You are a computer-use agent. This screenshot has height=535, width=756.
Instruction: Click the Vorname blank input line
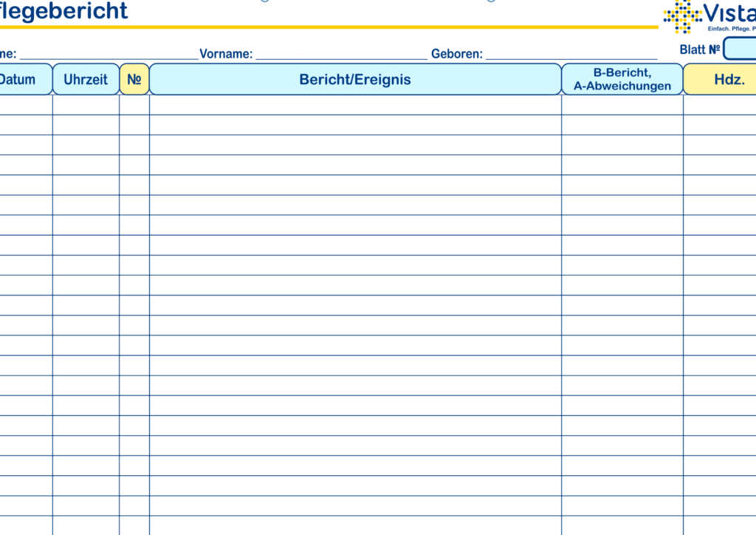(x=341, y=54)
